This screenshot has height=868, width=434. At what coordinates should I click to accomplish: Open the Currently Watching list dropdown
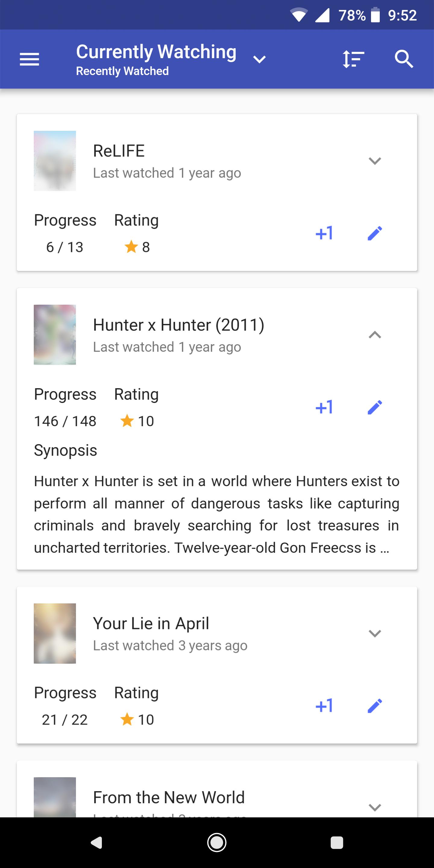point(259,60)
